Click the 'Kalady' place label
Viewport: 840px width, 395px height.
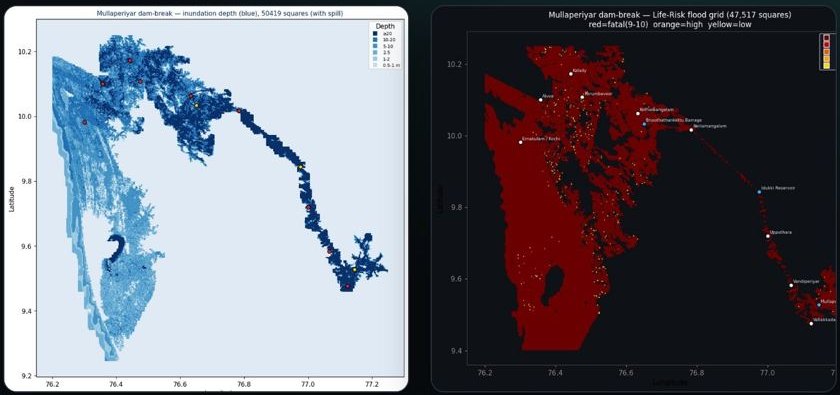pyautogui.click(x=579, y=70)
